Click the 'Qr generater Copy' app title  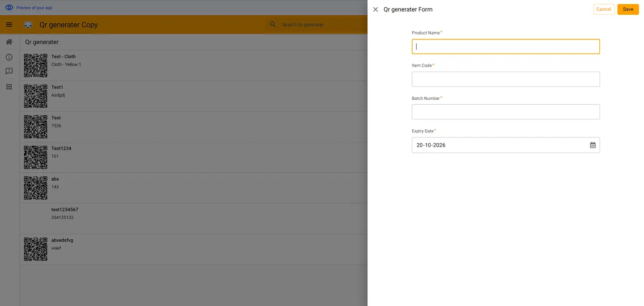tap(68, 25)
